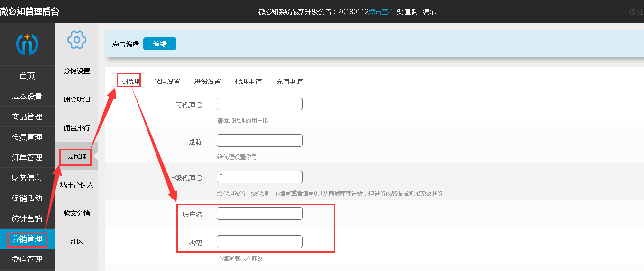Select 订单管理 in the main menu

pyautogui.click(x=27, y=157)
